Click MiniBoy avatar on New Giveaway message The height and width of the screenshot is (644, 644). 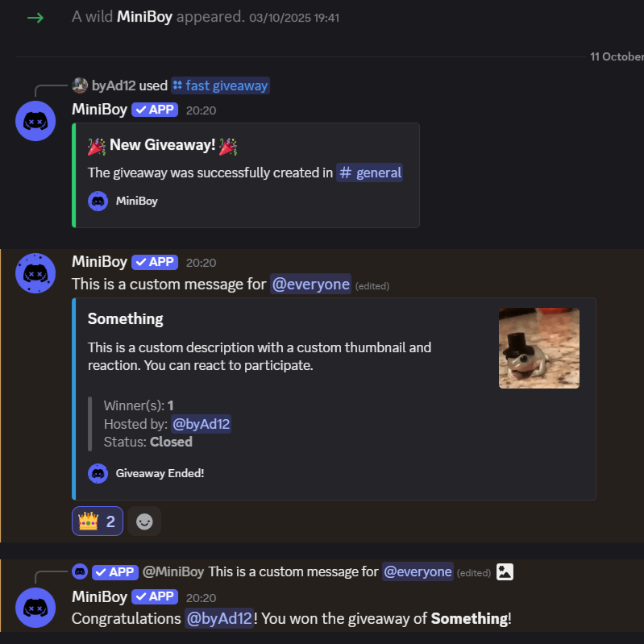coord(35,121)
